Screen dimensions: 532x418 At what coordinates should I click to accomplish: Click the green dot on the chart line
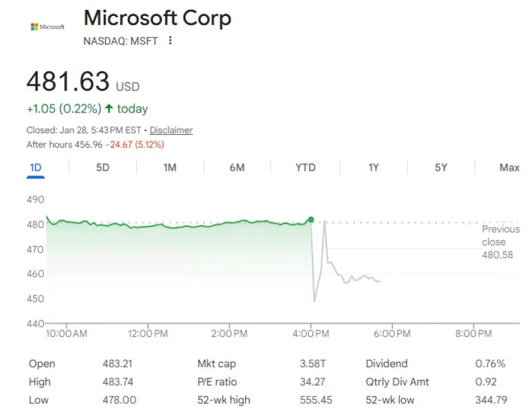[x=311, y=220]
